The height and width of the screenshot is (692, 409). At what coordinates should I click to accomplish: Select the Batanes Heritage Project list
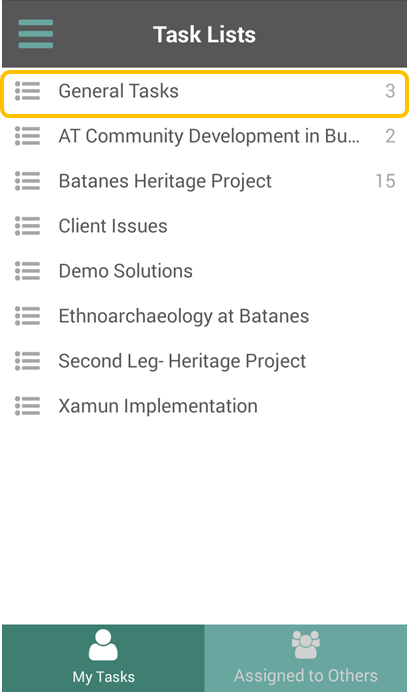204,181
